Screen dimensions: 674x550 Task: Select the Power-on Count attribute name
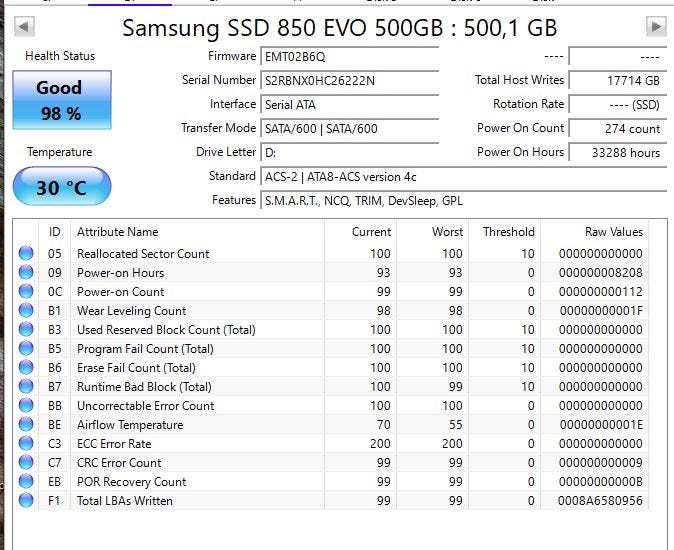(120, 291)
